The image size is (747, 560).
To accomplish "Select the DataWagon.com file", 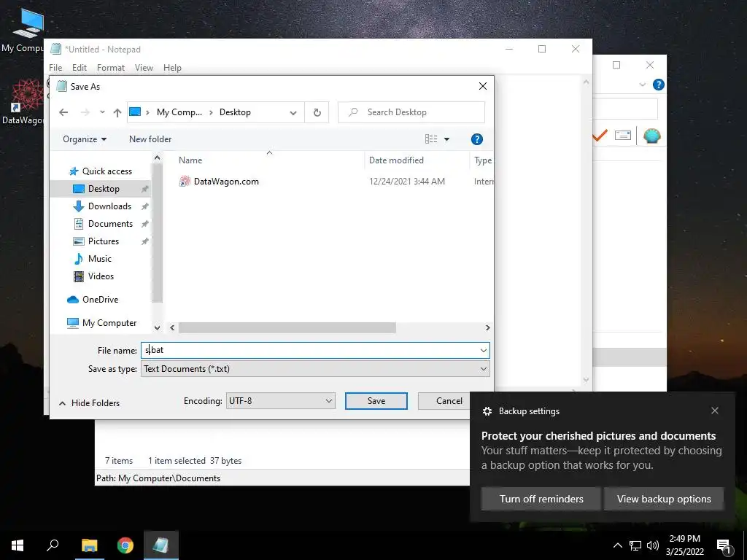I will click(x=226, y=182).
